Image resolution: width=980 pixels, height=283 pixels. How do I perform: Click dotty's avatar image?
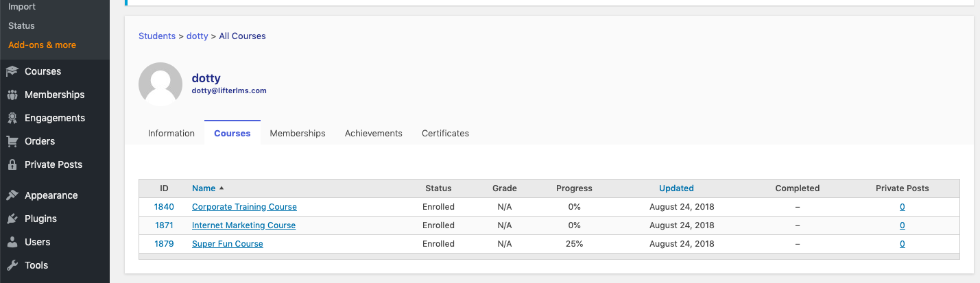point(160,84)
